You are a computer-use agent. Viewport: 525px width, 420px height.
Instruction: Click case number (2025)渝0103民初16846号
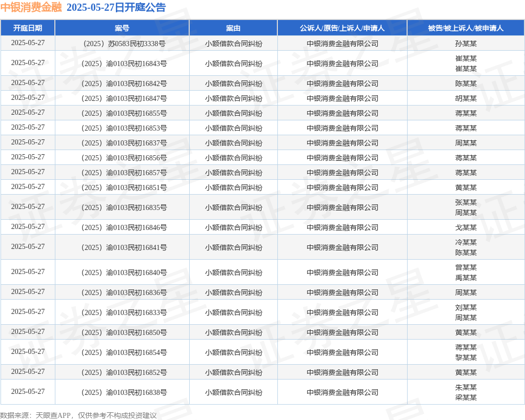[124, 227]
